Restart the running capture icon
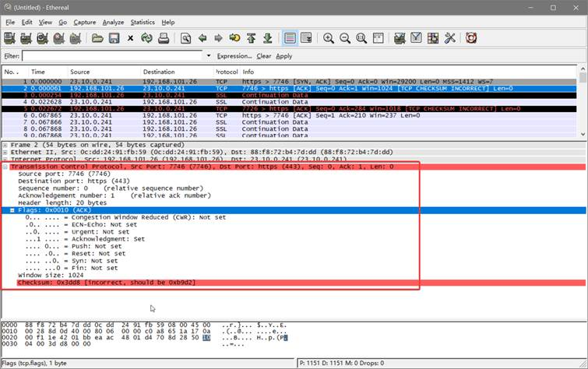This screenshot has height=369, width=588. [76, 38]
